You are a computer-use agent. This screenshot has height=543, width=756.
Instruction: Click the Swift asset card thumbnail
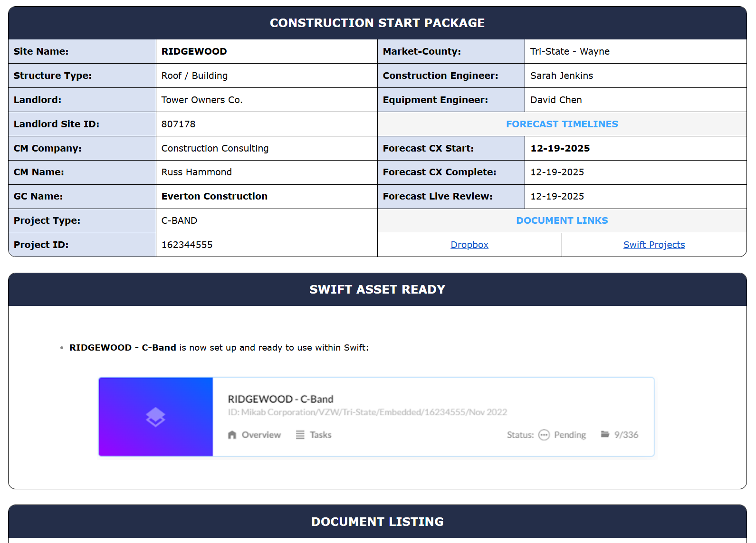point(156,417)
